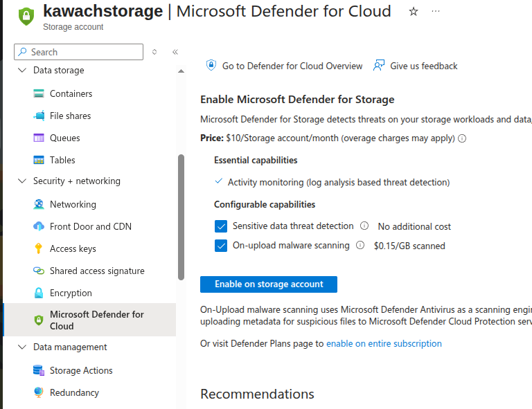Image resolution: width=532 pixels, height=409 pixels.
Task: Click the expand/collapse all sections arrows
Action: point(154,52)
